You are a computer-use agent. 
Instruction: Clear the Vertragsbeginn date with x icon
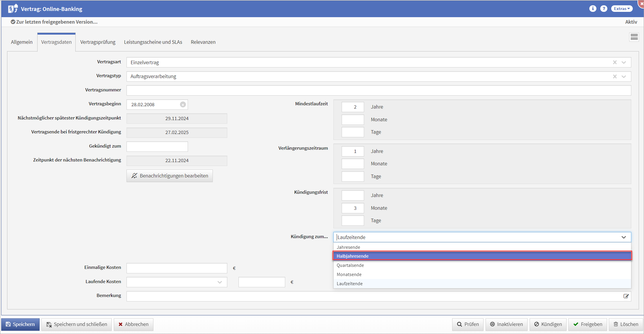tap(183, 104)
